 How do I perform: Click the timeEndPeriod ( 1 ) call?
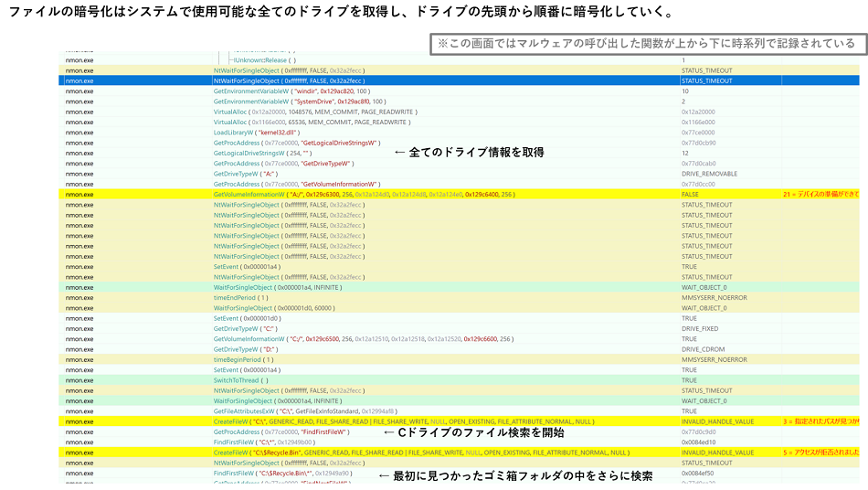coord(241,298)
